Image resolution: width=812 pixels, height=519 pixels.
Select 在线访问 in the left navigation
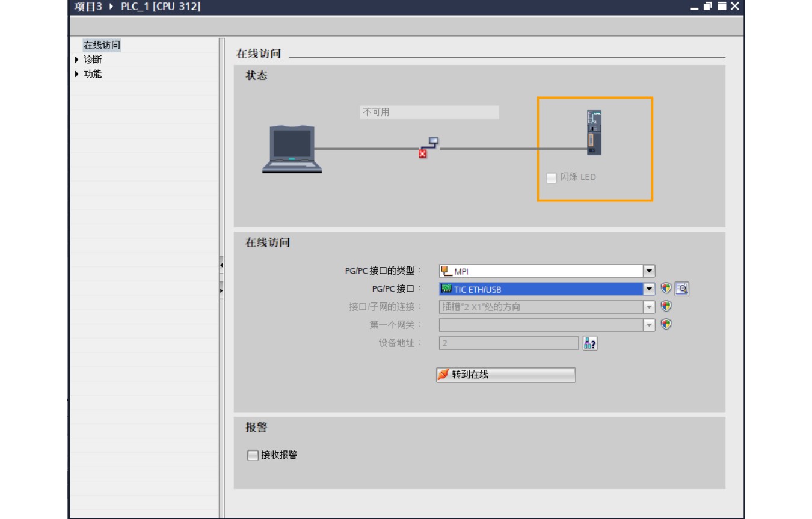[x=102, y=45]
